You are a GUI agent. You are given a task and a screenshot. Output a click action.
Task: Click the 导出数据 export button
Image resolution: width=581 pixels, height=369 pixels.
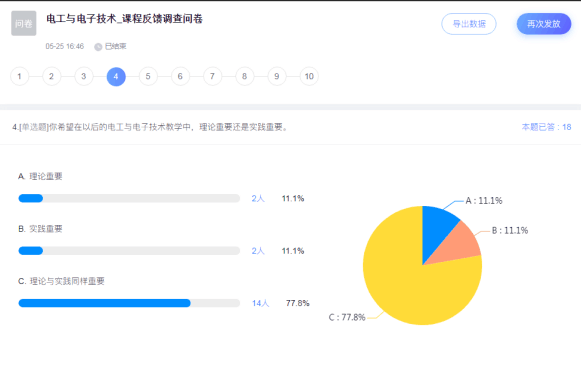click(469, 24)
